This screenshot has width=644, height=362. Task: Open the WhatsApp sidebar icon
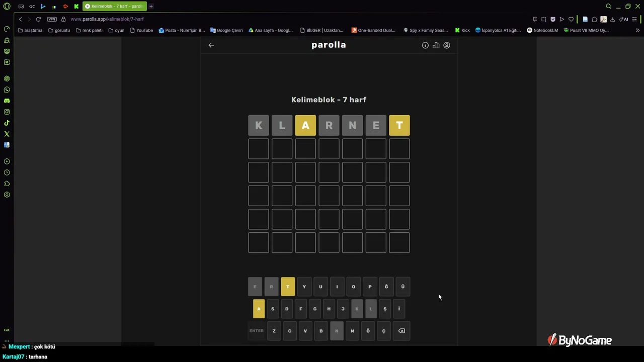point(7,90)
